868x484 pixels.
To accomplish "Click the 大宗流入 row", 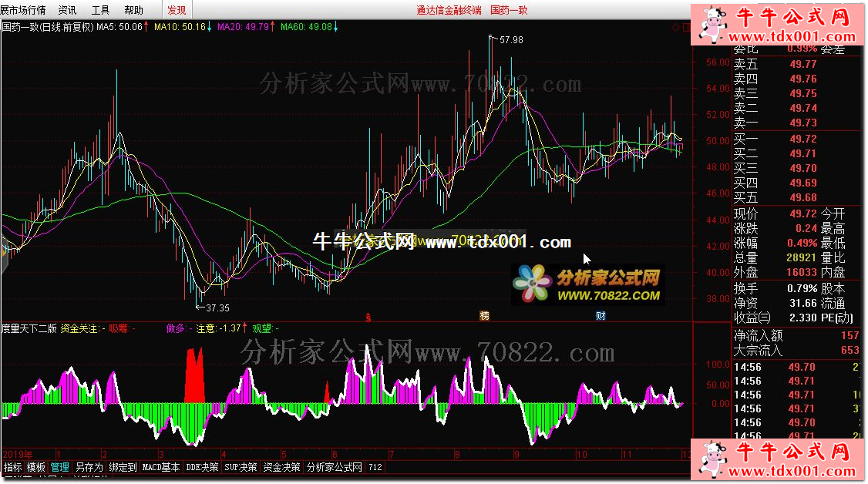I will [x=796, y=350].
